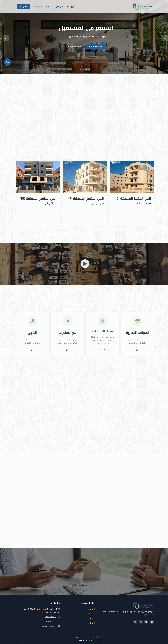Click the info@next-cons.com email link

48,626
